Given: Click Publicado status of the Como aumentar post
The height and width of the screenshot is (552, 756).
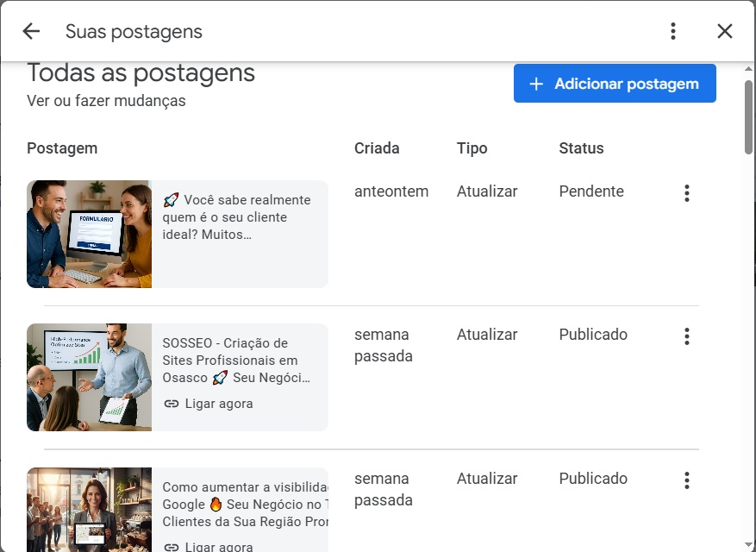Looking at the screenshot, I should 593,478.
